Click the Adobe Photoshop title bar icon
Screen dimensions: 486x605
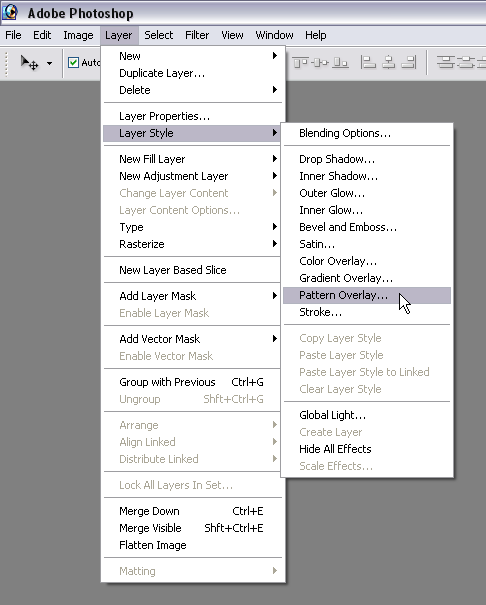pyautogui.click(x=10, y=12)
